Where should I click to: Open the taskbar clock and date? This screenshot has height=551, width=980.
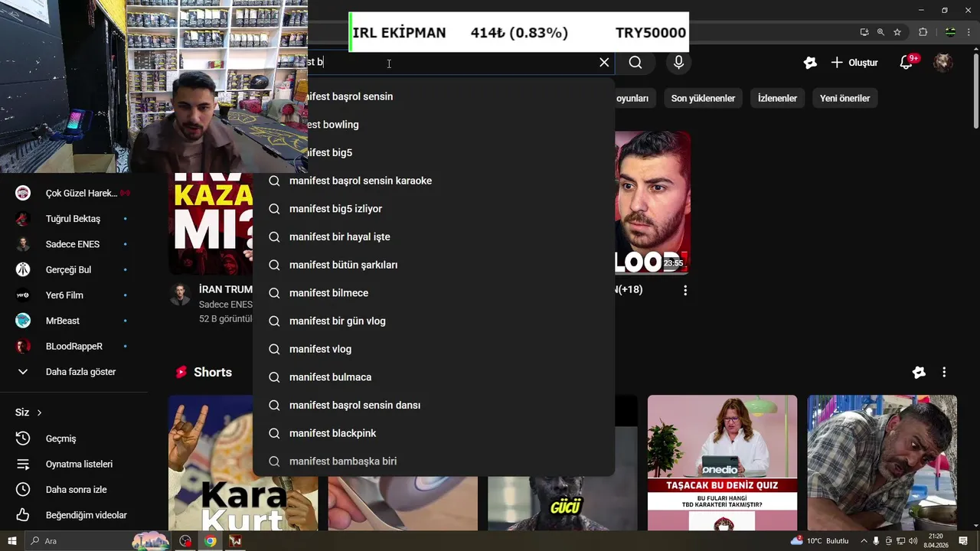point(936,541)
